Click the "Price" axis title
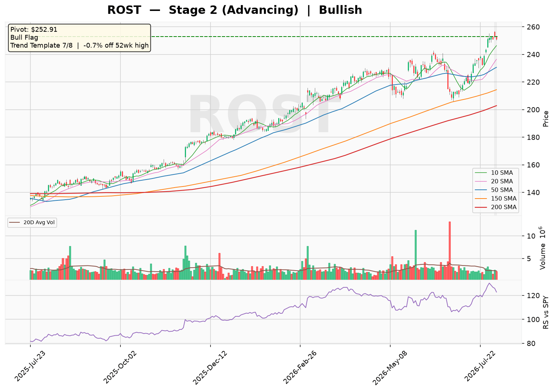555x392 pixels. pos(546,118)
